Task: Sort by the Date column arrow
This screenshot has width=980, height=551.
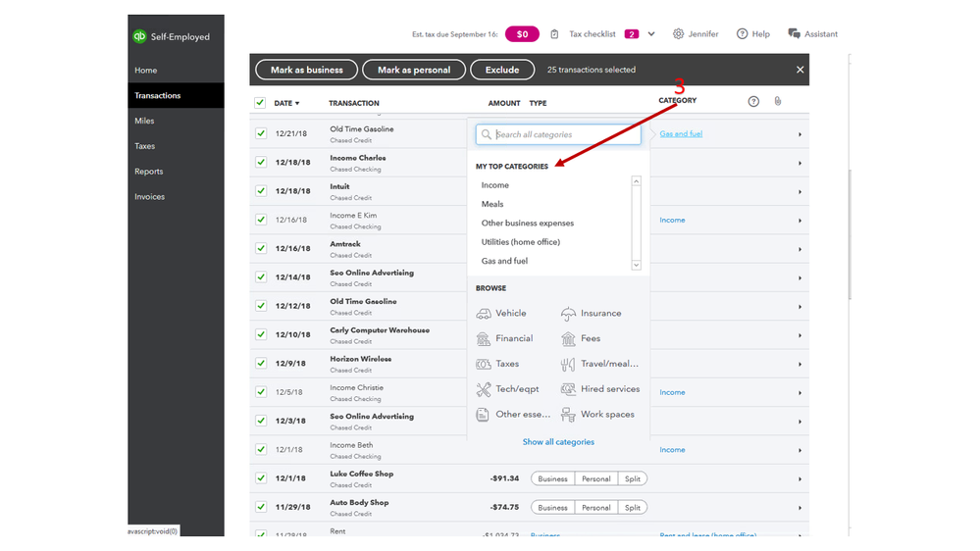Action: click(x=297, y=103)
